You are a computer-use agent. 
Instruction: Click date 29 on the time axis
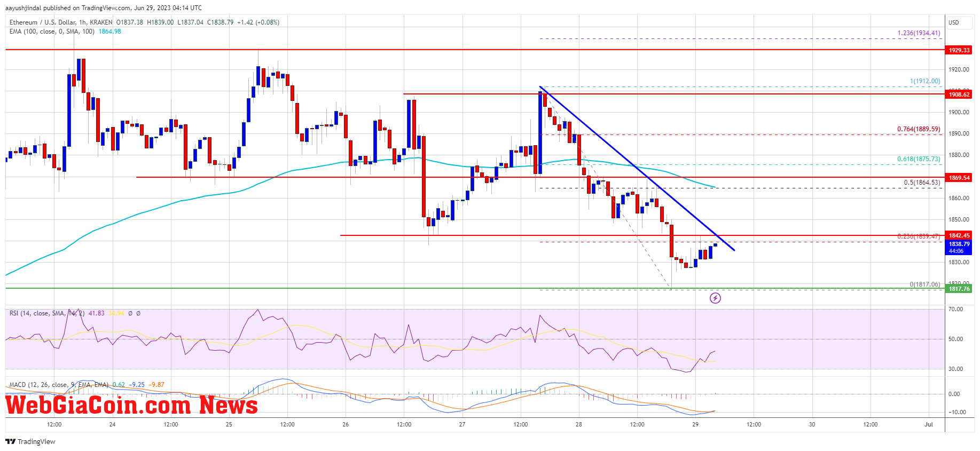point(695,424)
